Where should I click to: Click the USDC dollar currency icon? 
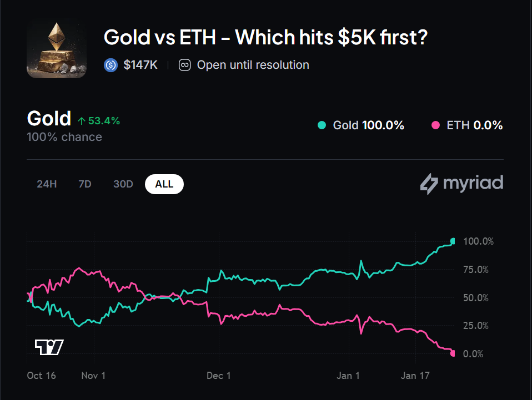point(111,65)
